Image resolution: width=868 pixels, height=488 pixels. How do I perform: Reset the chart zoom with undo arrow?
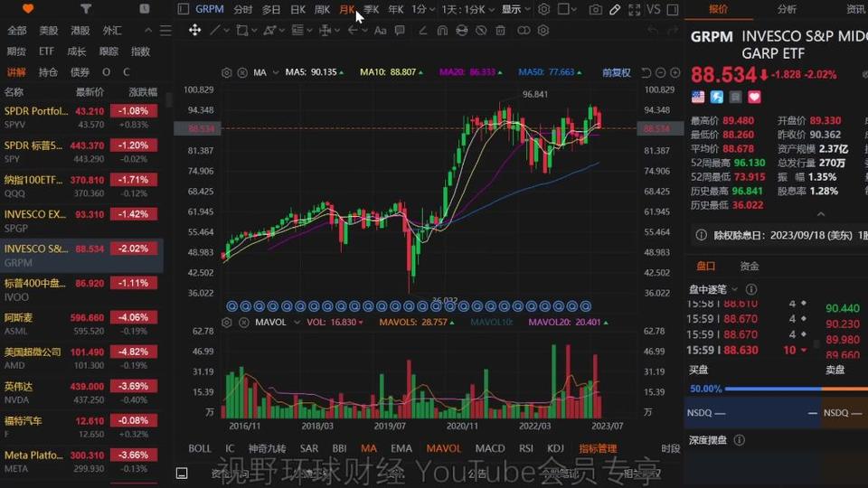pyautogui.click(x=646, y=72)
